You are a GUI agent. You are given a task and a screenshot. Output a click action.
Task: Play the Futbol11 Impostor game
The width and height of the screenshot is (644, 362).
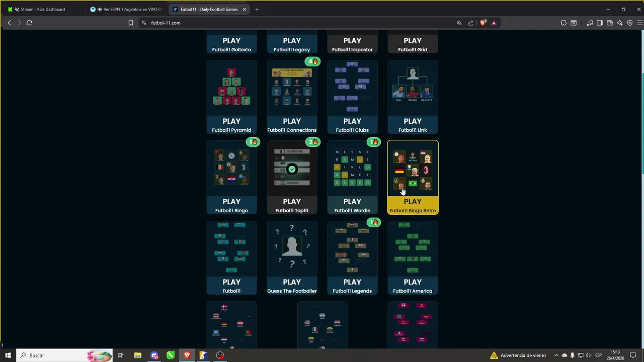352,41
